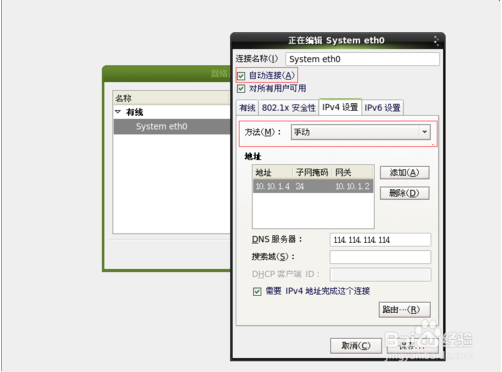This screenshot has width=502, height=372.
Task: Click the 连接名称 field showing System eth0
Action: 362,59
